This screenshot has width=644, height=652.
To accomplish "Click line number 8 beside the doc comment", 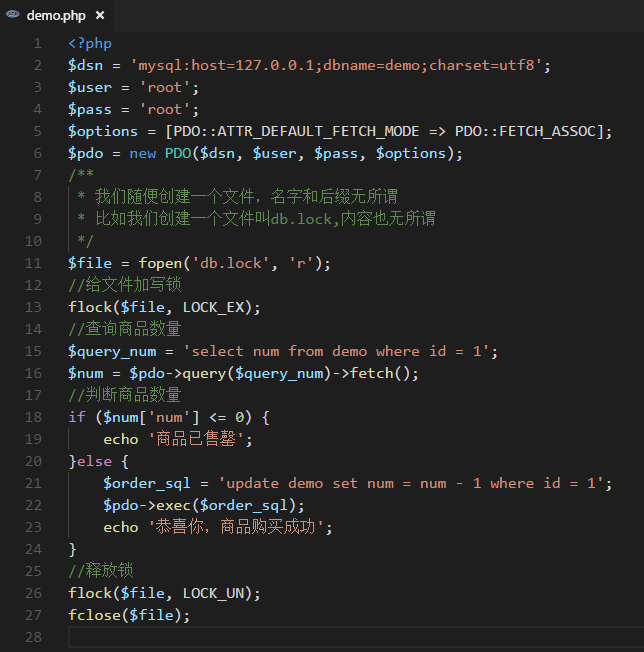I will [37, 197].
